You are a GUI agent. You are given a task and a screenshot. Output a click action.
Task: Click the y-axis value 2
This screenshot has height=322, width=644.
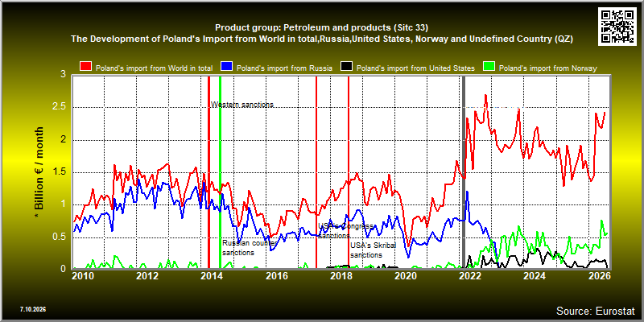(64, 140)
